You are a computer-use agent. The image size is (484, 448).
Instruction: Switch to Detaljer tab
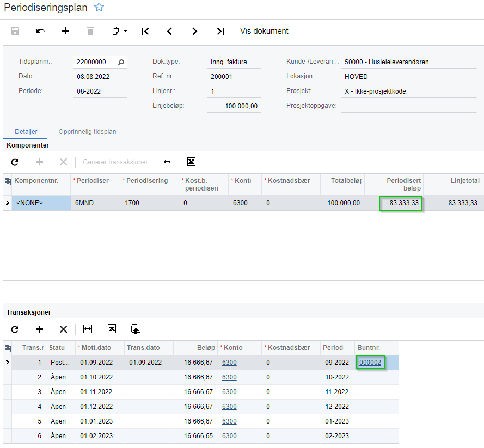coord(26,132)
